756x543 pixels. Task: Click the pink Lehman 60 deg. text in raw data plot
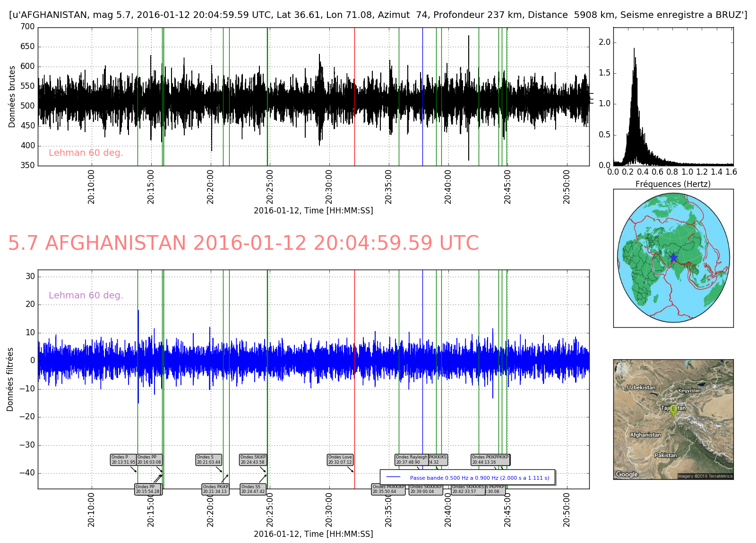tap(86, 153)
